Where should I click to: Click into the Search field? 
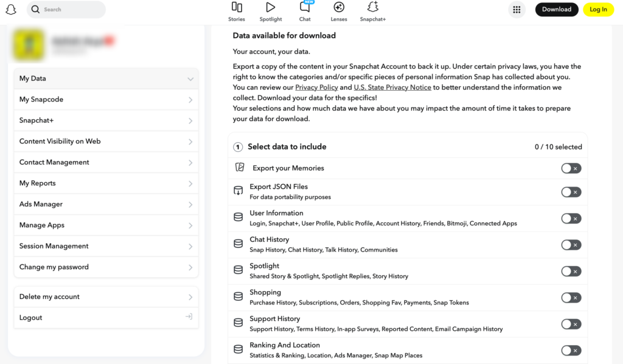66,10
